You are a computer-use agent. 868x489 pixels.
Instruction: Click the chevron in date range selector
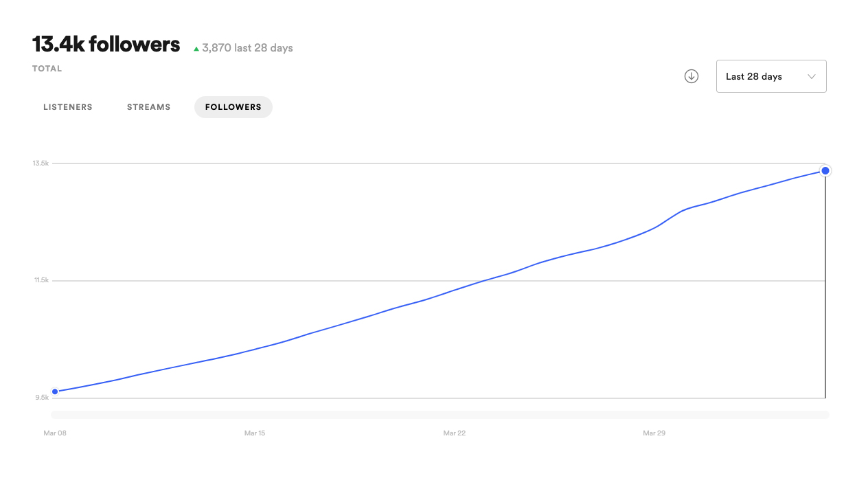coord(812,76)
